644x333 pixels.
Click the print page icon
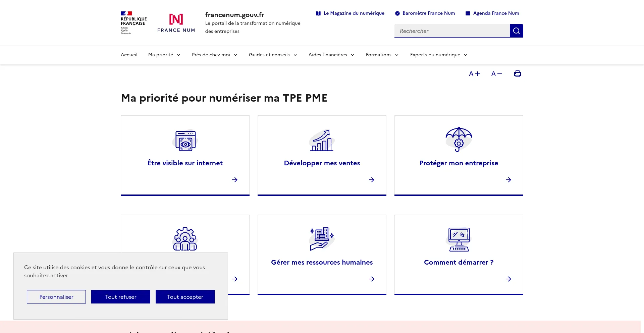[x=517, y=74]
